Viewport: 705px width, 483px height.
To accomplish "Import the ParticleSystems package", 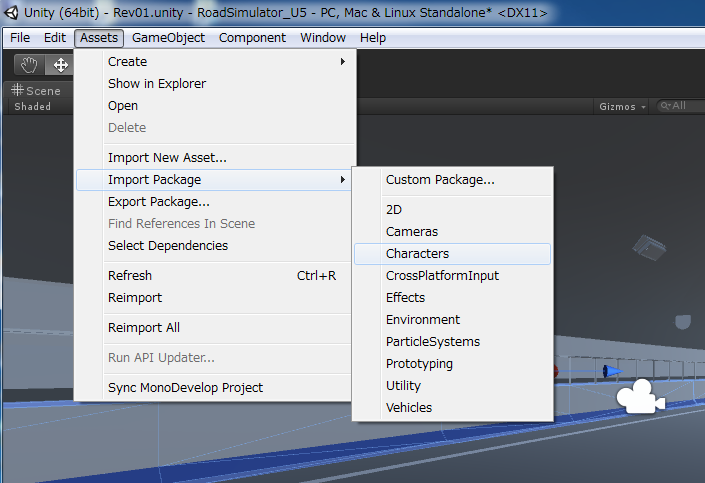I will coord(453,342).
